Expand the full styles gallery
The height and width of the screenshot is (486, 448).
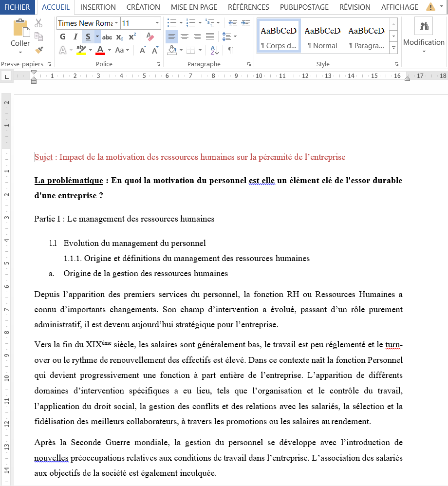pyautogui.click(x=393, y=48)
